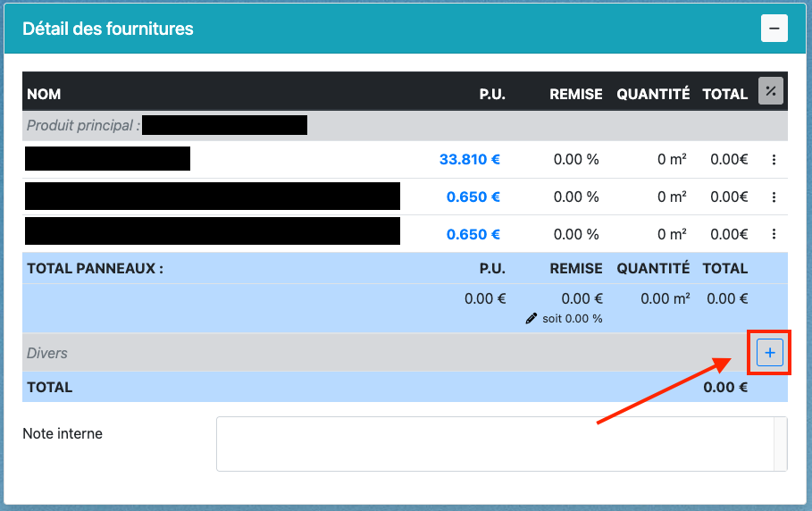The width and height of the screenshot is (812, 511).
Task: Click the QUANTITÉ header in the dark header bar
Action: 653,94
